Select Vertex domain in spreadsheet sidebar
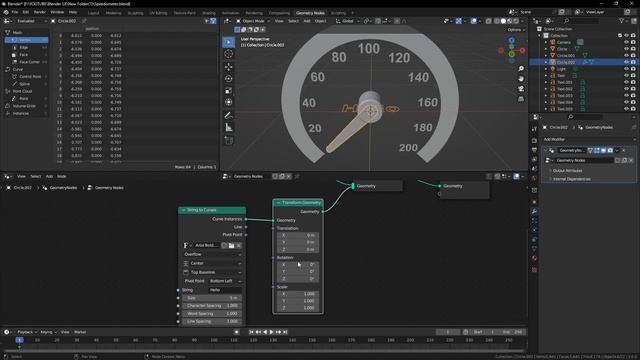The image size is (640, 360). point(26,40)
